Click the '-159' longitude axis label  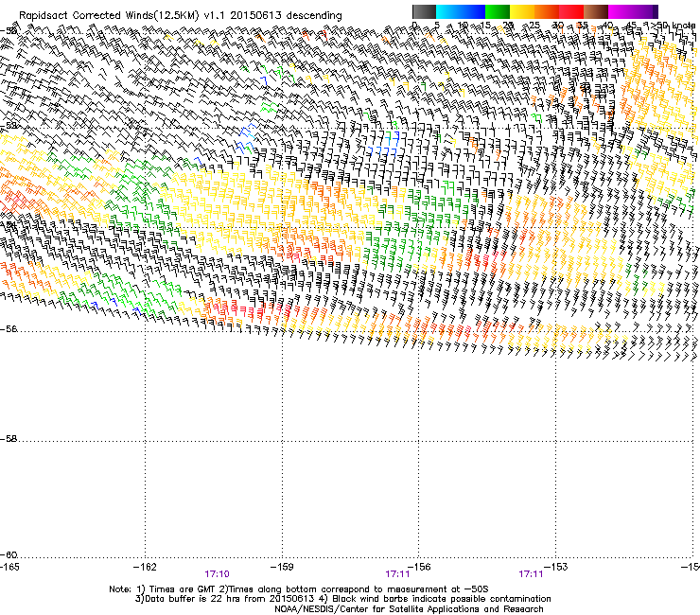tap(282, 567)
